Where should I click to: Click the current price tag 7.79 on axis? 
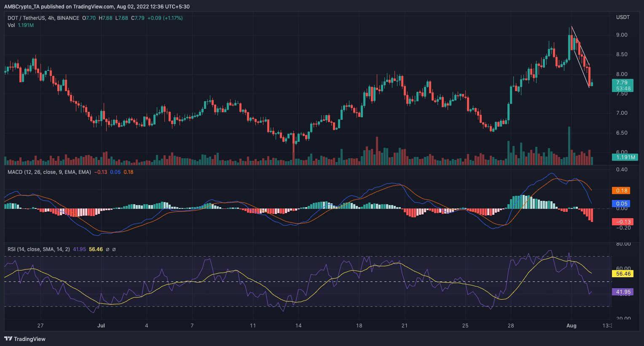623,86
